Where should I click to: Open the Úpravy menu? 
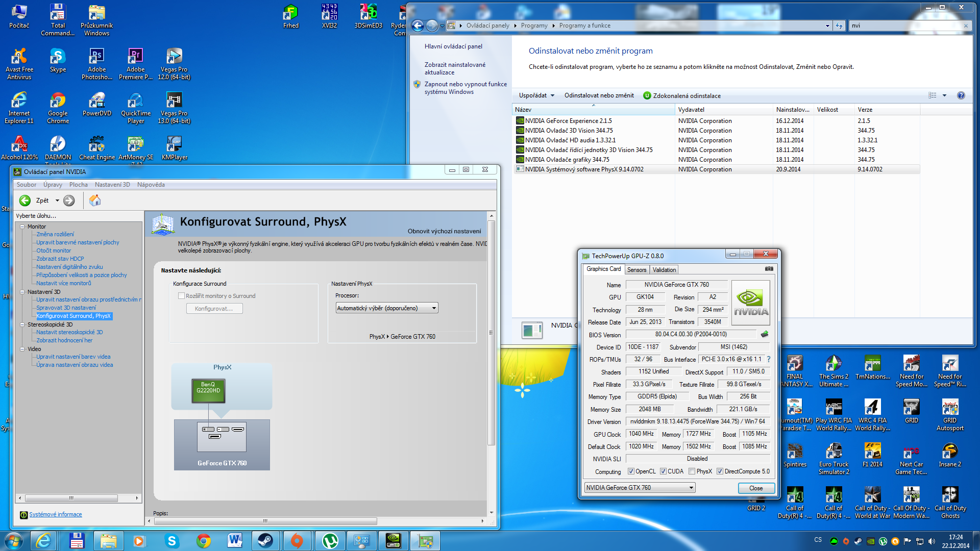pos(53,185)
